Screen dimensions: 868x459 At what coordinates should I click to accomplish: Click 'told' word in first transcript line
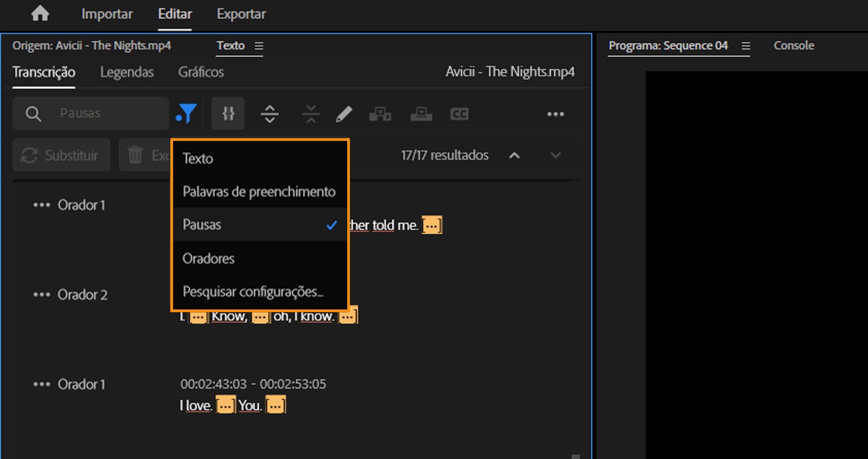point(383,225)
